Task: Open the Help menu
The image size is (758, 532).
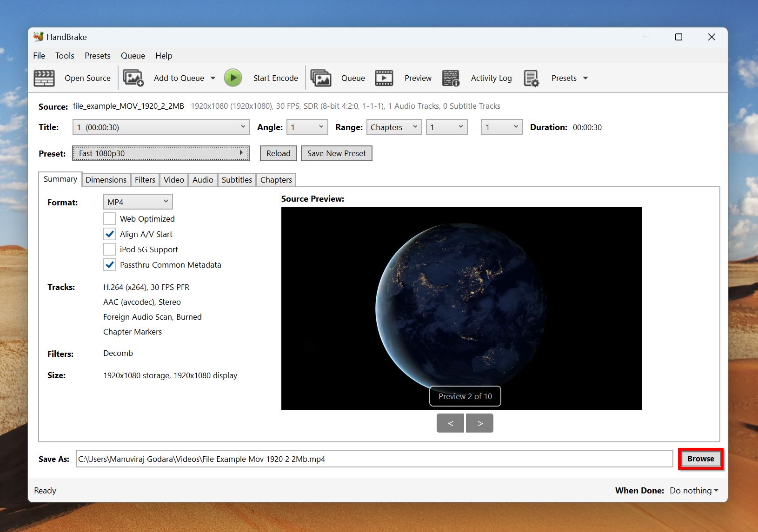Action: [164, 55]
